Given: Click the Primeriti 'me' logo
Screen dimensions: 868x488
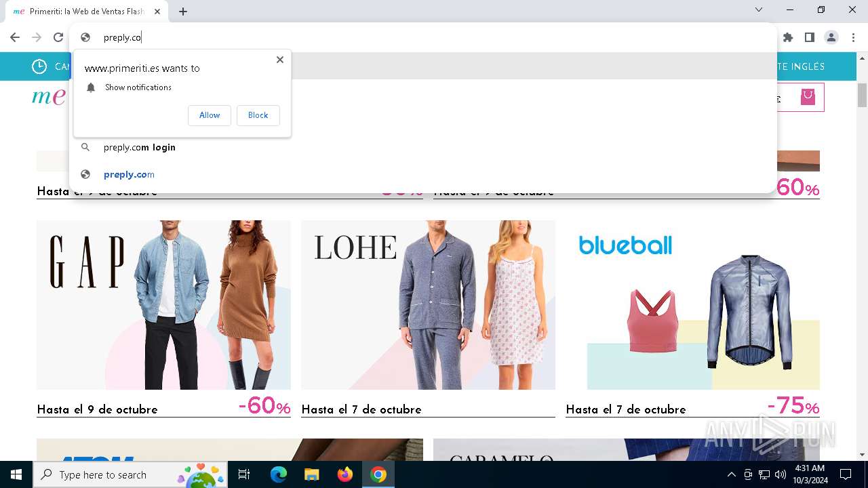Looking at the screenshot, I should click(49, 97).
